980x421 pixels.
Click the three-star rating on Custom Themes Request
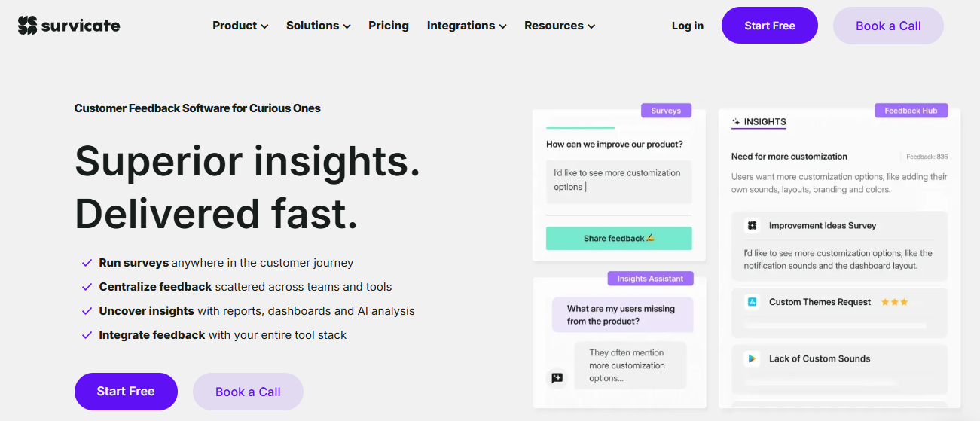point(894,302)
